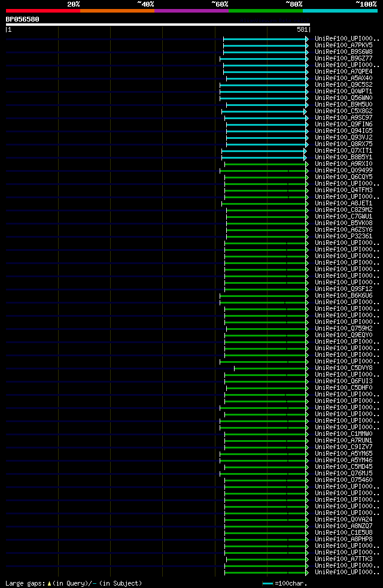Click the white BP056580 query sequence bar

tap(158, 25)
